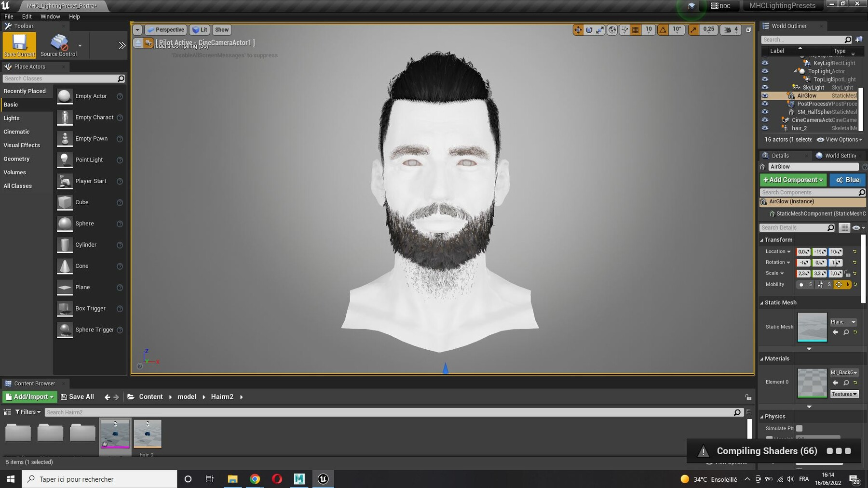This screenshot has width=868, height=488.
Task: Open the Edit menu
Action: 27,16
